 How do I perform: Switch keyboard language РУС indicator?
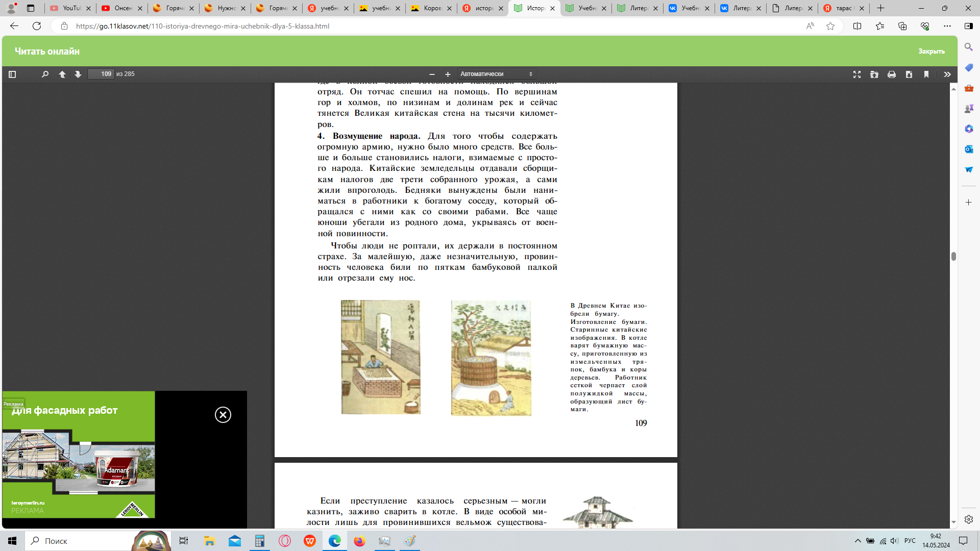point(910,541)
